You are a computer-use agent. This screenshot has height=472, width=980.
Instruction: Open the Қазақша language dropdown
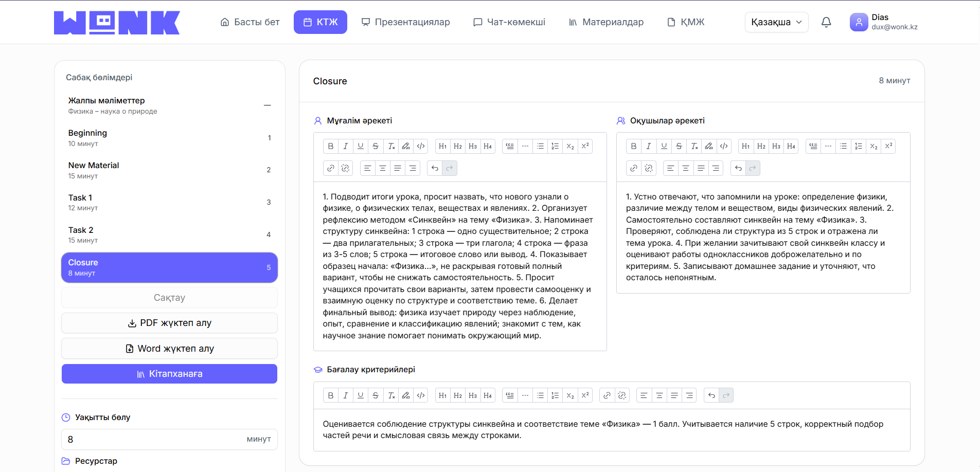click(776, 22)
